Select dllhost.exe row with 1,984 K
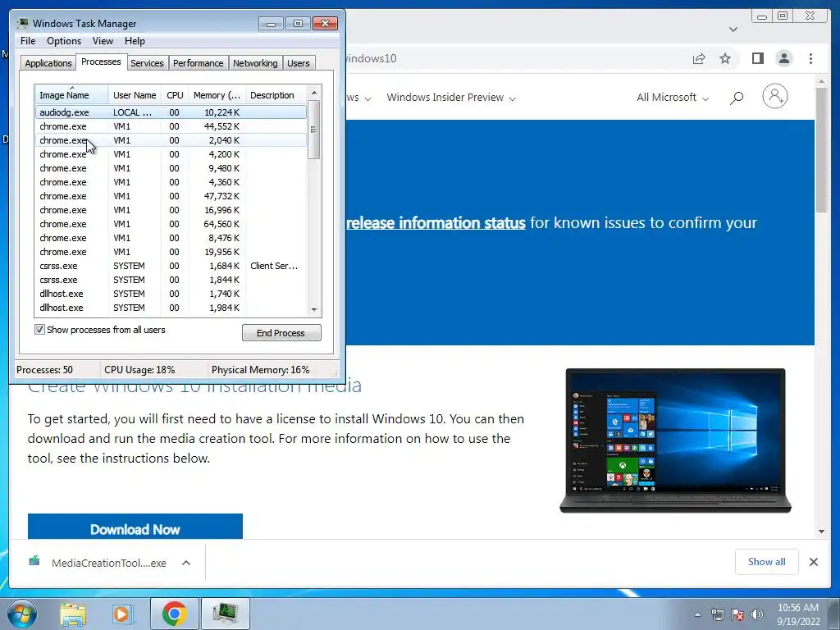Viewport: 840px width, 630px height. click(x=171, y=308)
